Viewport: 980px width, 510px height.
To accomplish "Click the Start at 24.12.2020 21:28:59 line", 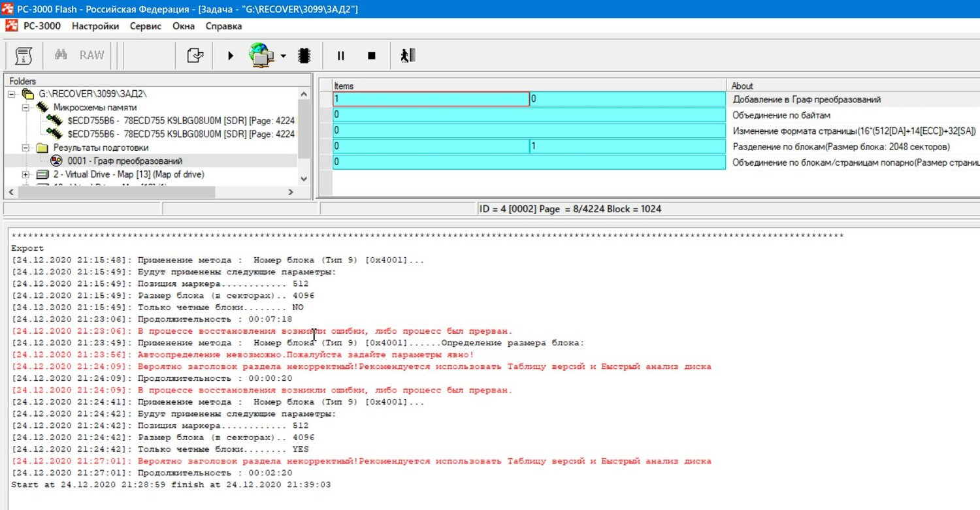I will coord(171,485).
